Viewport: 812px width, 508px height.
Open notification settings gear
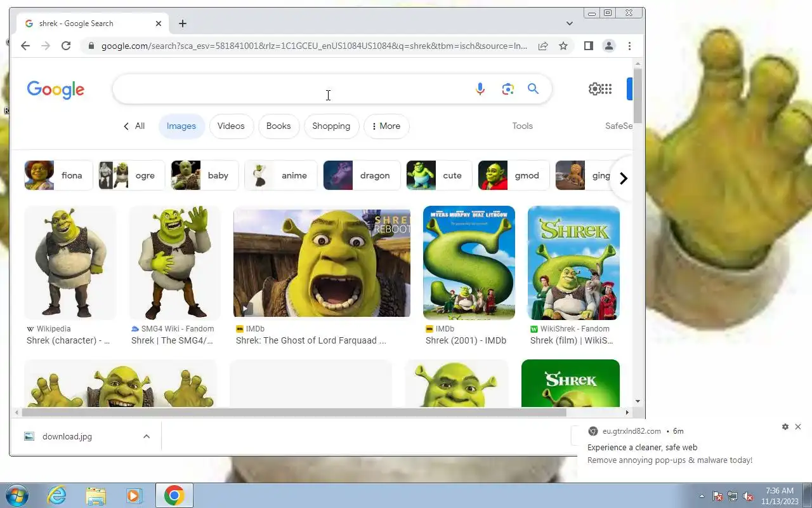pyautogui.click(x=785, y=427)
